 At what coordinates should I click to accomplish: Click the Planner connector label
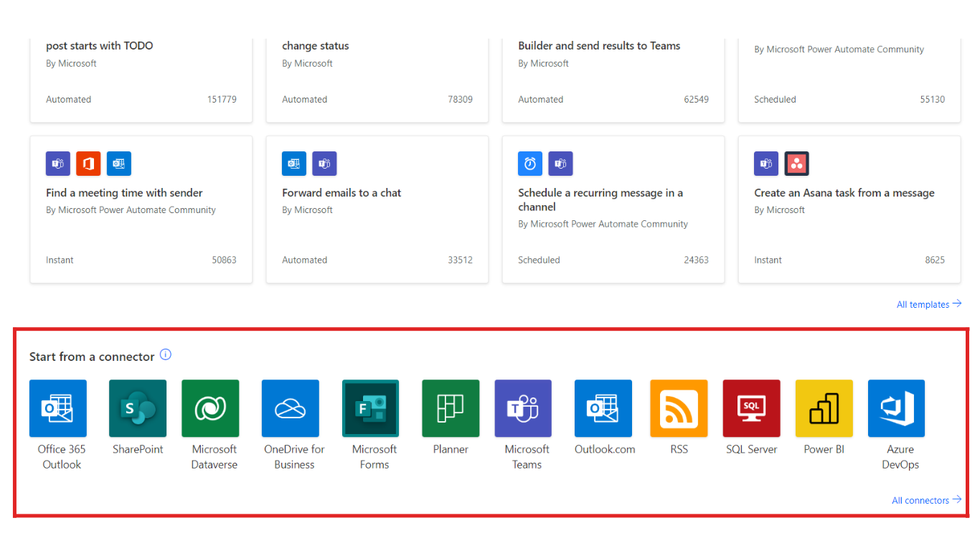(x=451, y=449)
